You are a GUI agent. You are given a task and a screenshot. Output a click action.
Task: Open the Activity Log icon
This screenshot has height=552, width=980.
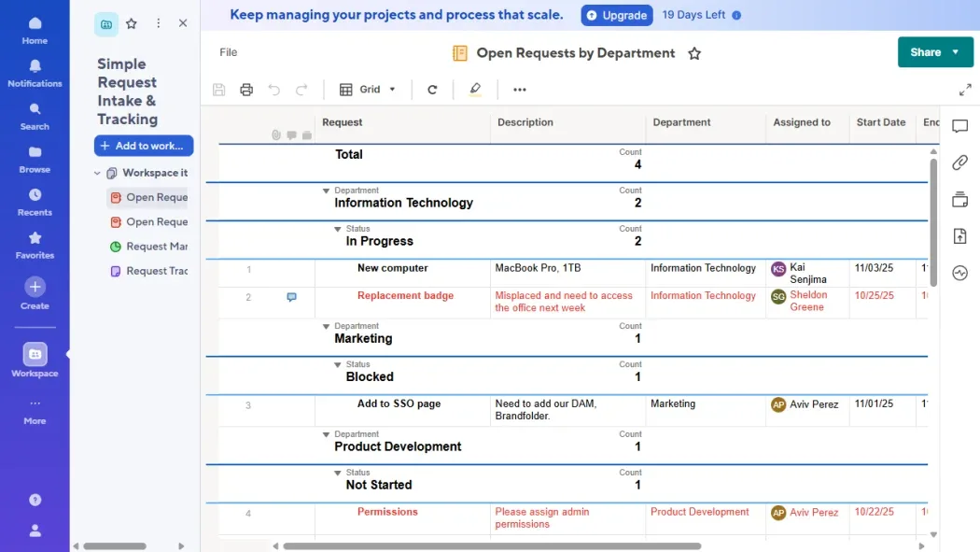pos(960,273)
